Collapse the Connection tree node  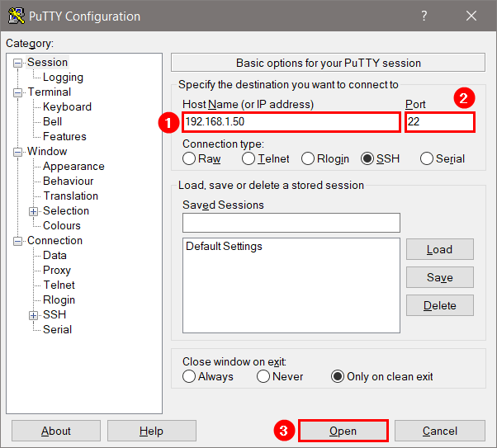click(18, 241)
